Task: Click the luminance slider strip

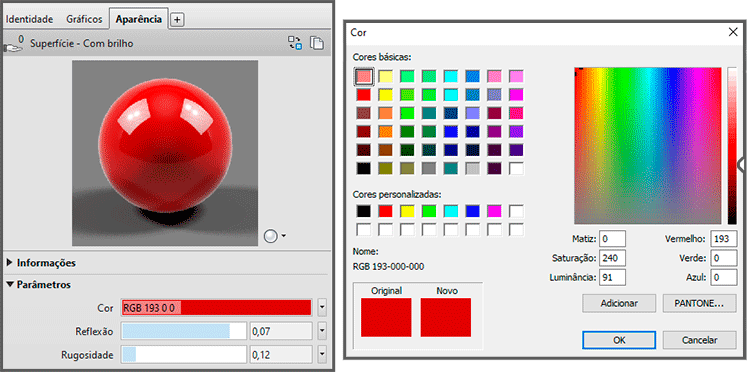Action: (x=732, y=146)
